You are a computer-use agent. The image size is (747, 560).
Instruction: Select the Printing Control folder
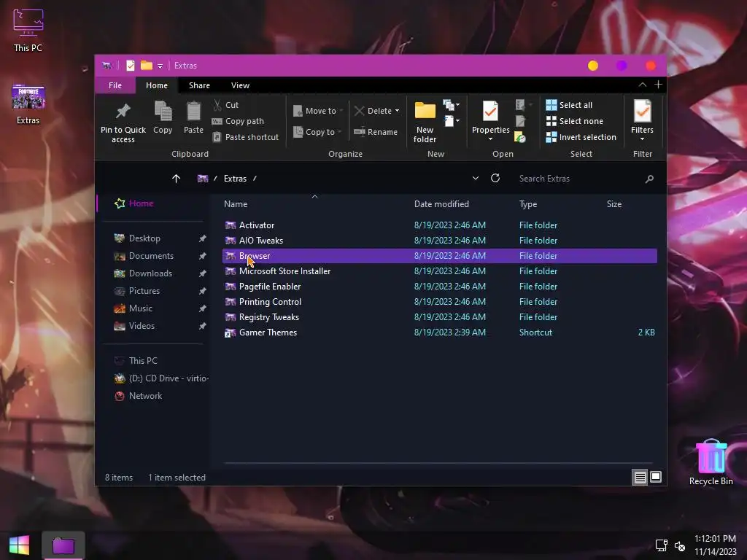(x=439, y=301)
